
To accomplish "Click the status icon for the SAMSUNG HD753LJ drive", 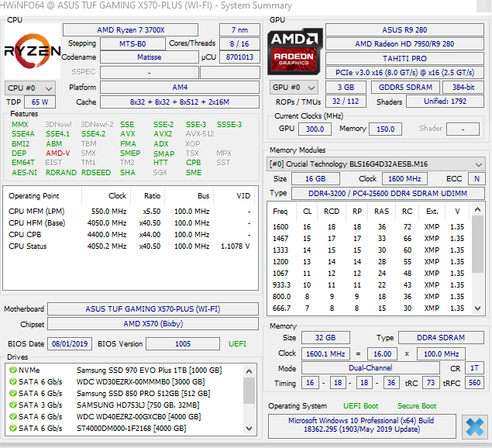I will 13,405.
